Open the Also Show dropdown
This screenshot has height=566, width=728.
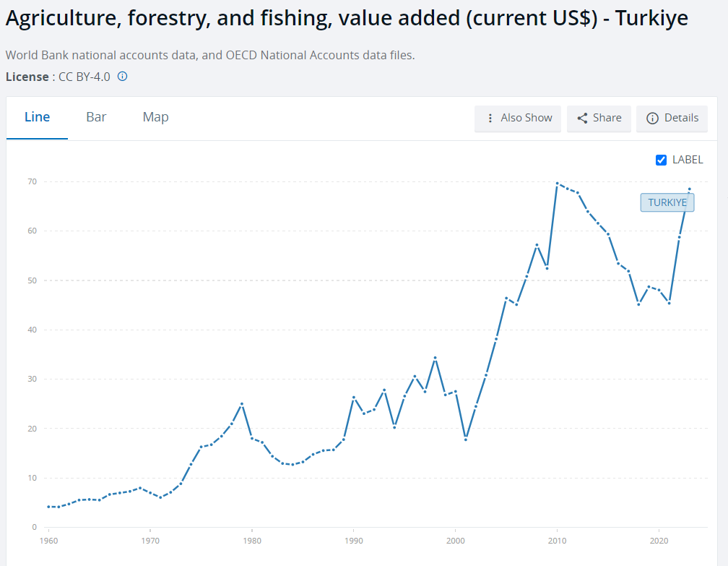tap(519, 118)
